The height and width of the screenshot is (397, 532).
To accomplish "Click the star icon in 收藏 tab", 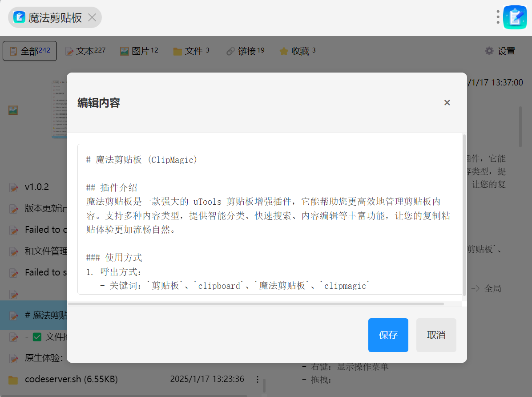I will coord(284,51).
